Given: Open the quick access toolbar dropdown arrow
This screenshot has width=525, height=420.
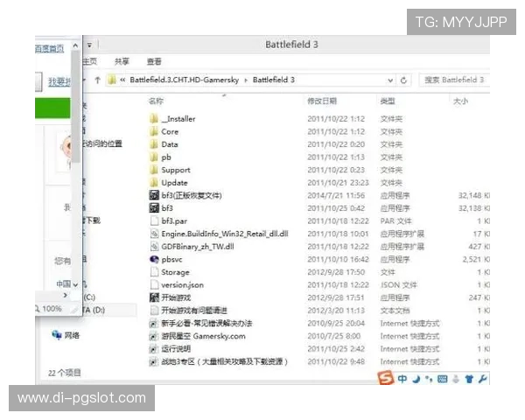Looking at the screenshot, I should click(x=90, y=45).
